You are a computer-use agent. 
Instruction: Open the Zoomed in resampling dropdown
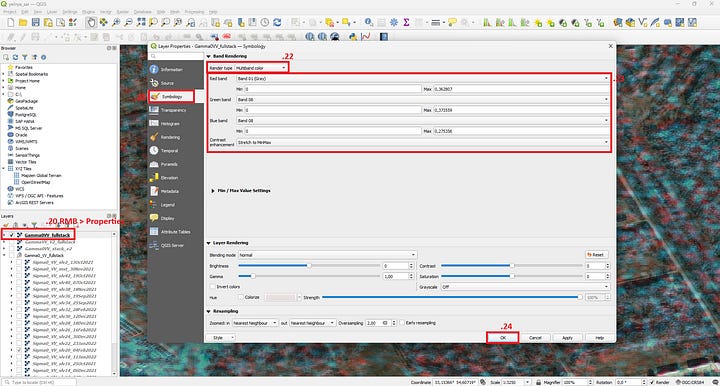point(255,323)
